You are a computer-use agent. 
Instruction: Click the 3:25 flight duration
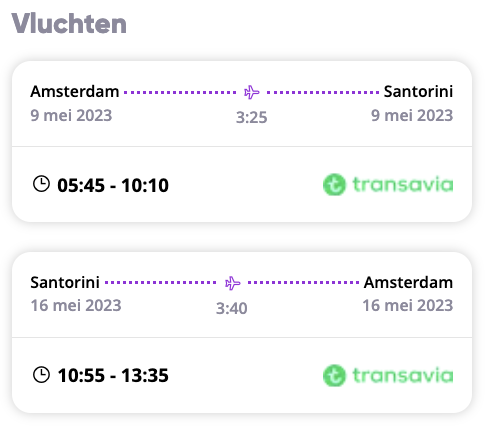pyautogui.click(x=252, y=117)
